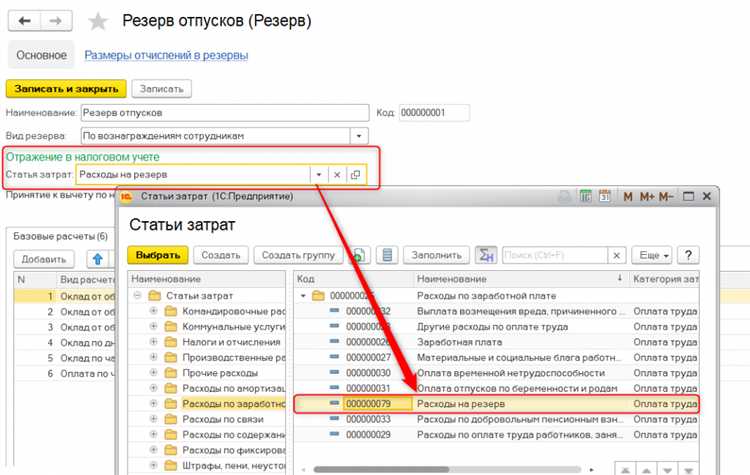Select the Производственные расходы folder label
Viewport: 750px width, 475px height.
233,357
